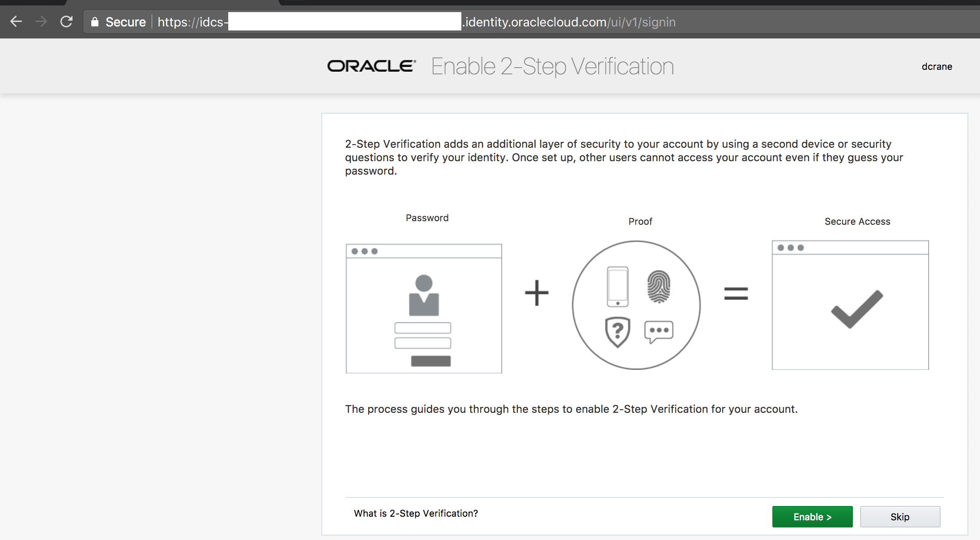Click the 2-Step Verification description paragraph

tap(624, 158)
